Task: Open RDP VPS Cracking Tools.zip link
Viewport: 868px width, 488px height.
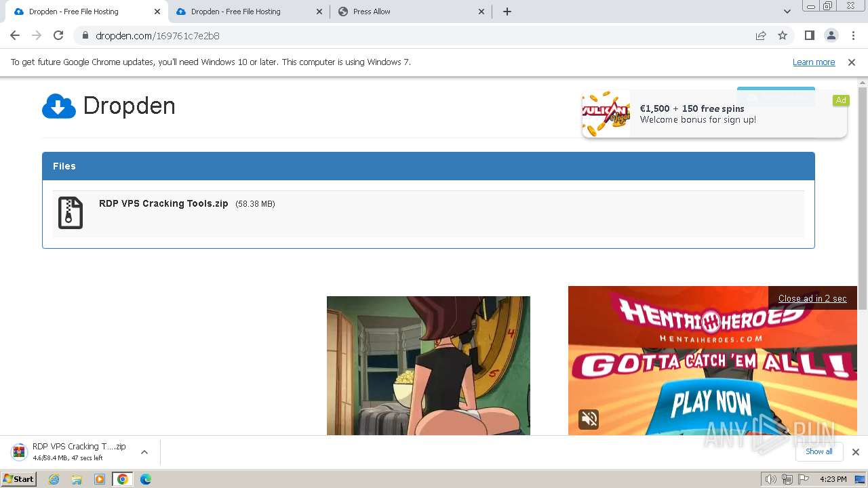Action: coord(163,203)
